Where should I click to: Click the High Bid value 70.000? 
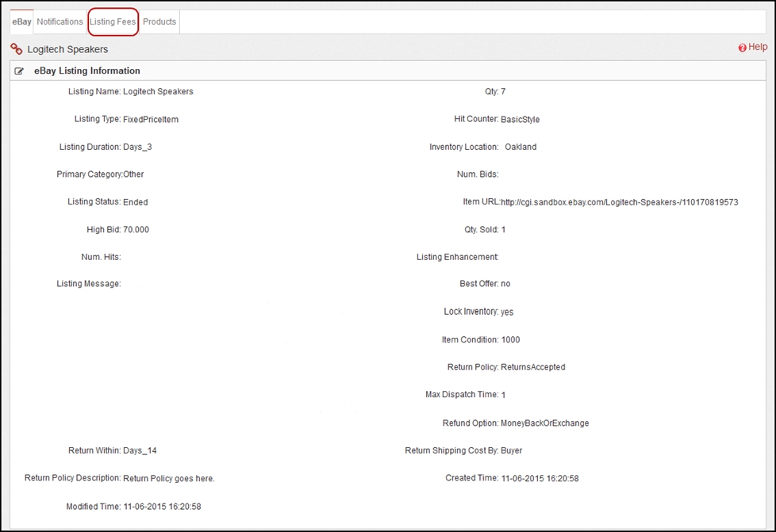pos(136,229)
